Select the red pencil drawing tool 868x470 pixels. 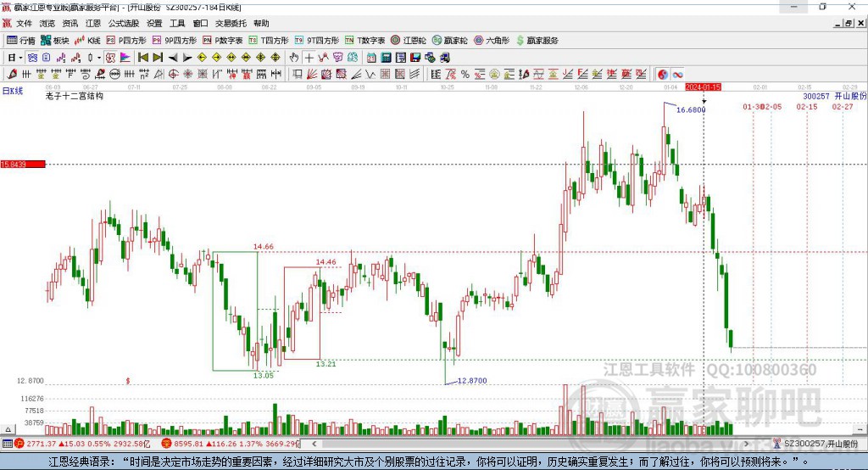coord(12,74)
